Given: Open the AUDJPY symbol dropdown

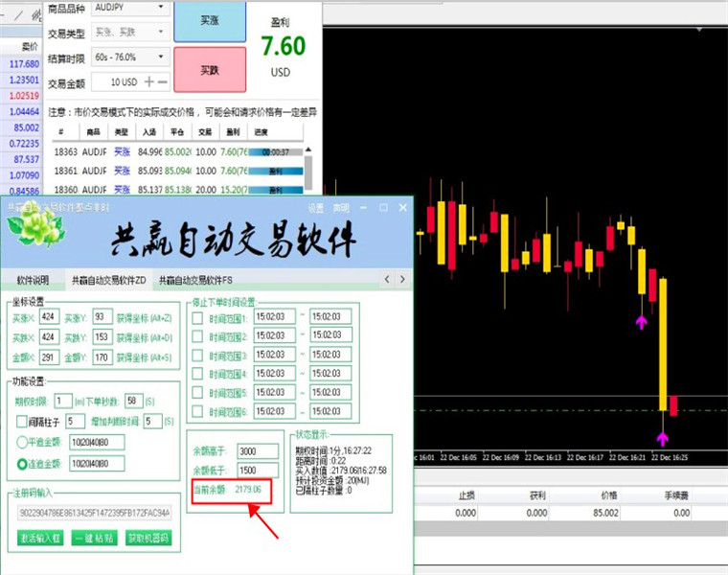Looking at the screenshot, I should tap(130, 8).
